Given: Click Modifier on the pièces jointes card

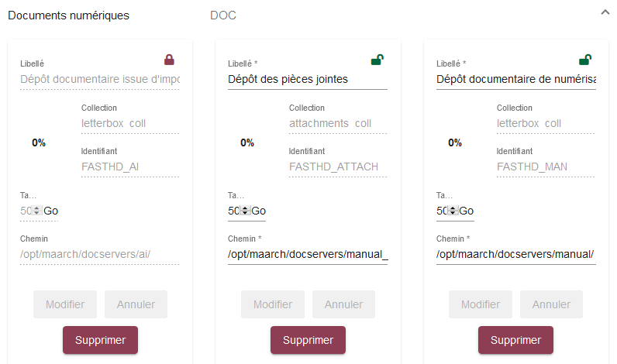Looking at the screenshot, I should (273, 304).
